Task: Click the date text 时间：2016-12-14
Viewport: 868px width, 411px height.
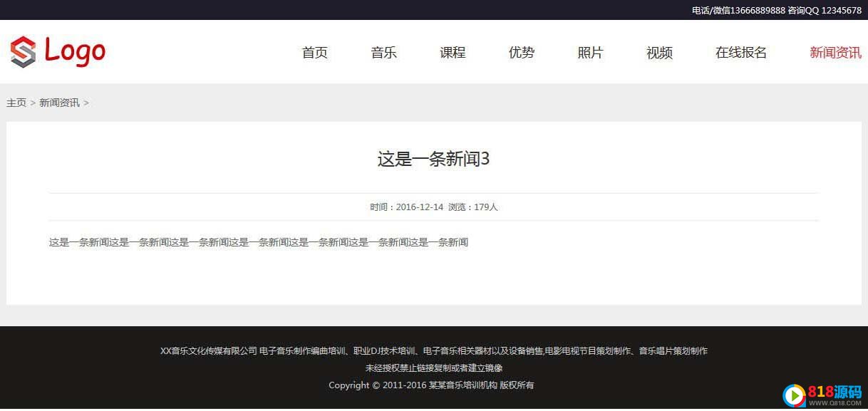Action: pos(406,207)
